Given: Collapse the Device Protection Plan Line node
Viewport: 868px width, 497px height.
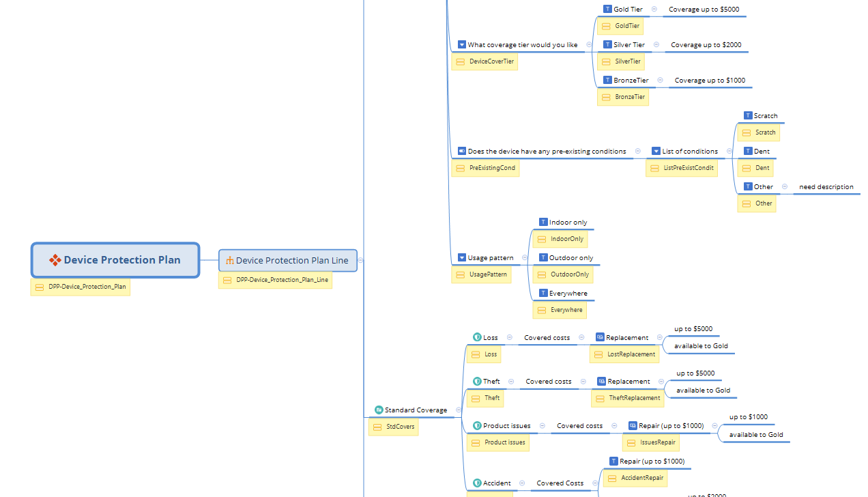Looking at the screenshot, I should 361,260.
